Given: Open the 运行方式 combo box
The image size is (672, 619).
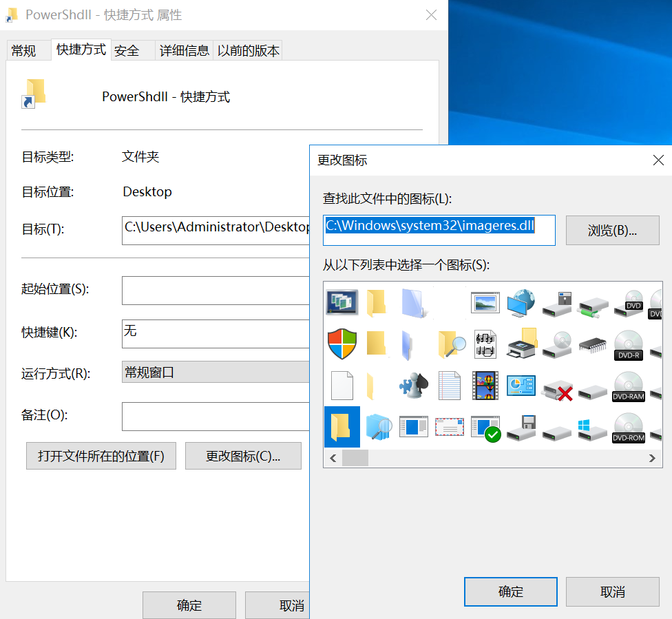Looking at the screenshot, I should [x=216, y=372].
